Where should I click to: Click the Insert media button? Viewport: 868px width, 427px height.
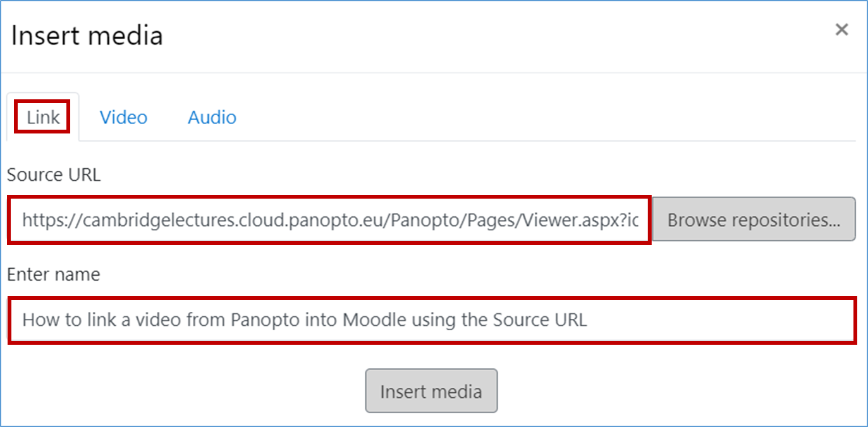pos(431,391)
